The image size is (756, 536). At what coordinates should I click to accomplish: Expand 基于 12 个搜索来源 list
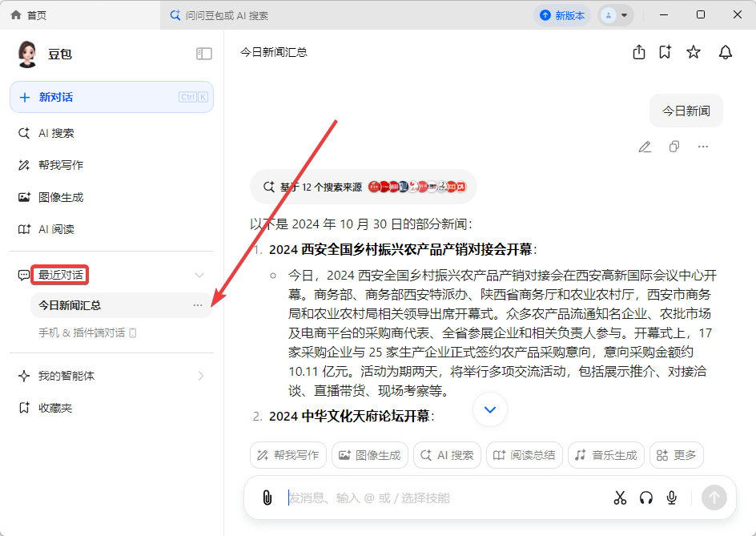click(364, 187)
